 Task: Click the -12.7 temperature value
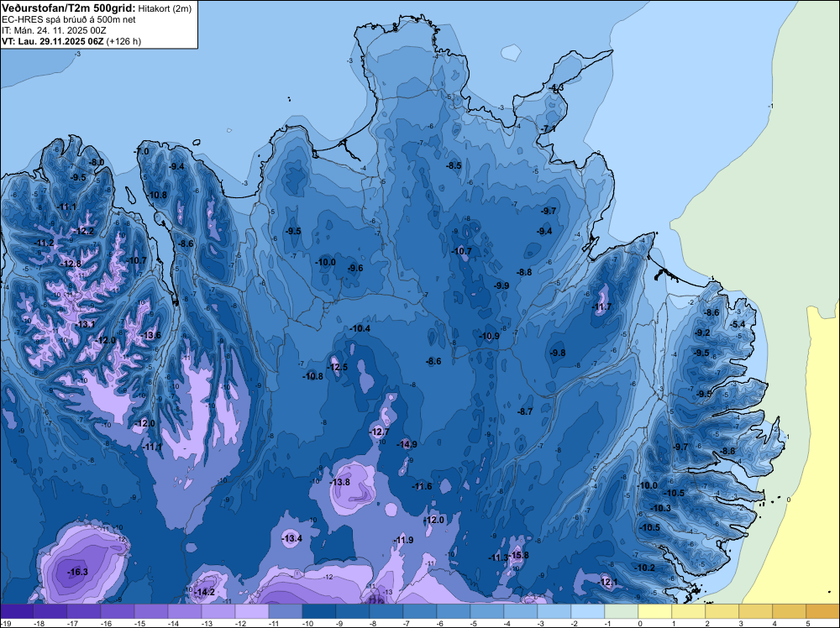click(x=380, y=432)
